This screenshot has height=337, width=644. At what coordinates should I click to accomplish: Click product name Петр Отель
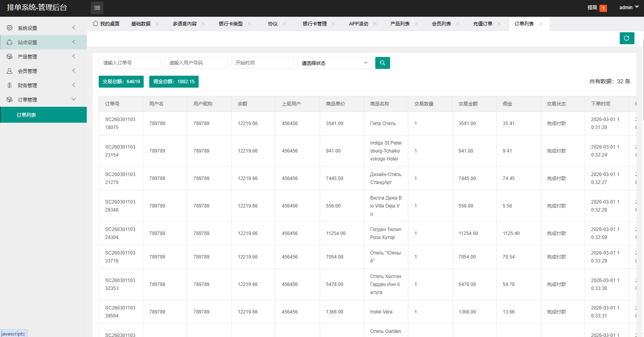[x=383, y=123]
